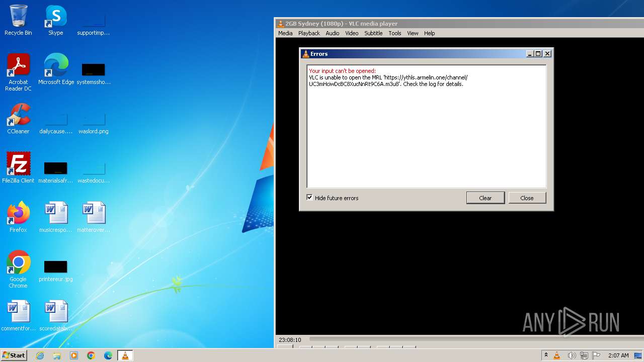644x362 pixels.
Task: Maximize the Errors dialog
Action: pyautogui.click(x=538, y=54)
